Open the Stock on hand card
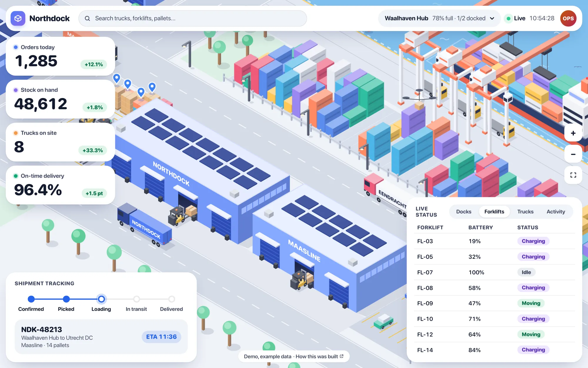The image size is (588, 368). (60, 99)
